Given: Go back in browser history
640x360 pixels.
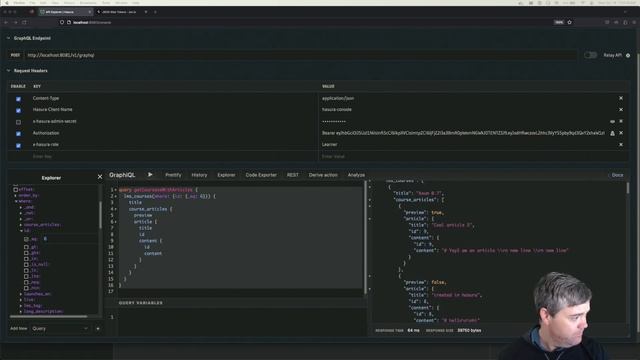Looking at the screenshot, I should [6, 22].
